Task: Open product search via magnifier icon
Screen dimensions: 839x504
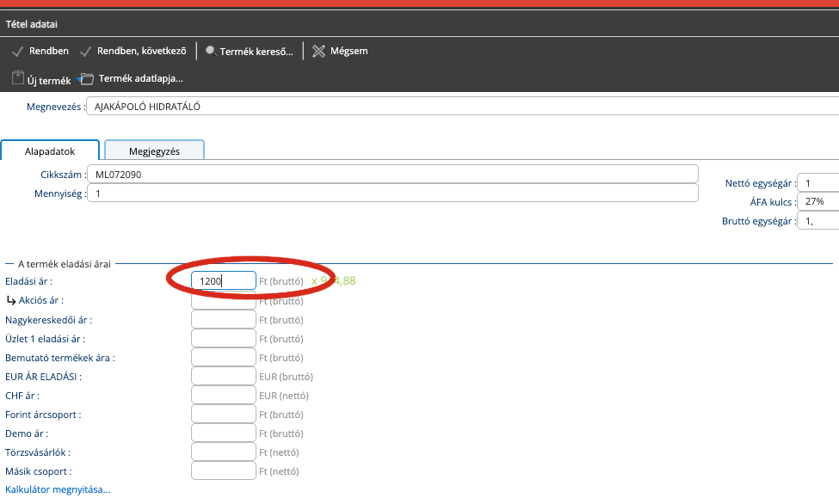Action: click(x=211, y=51)
